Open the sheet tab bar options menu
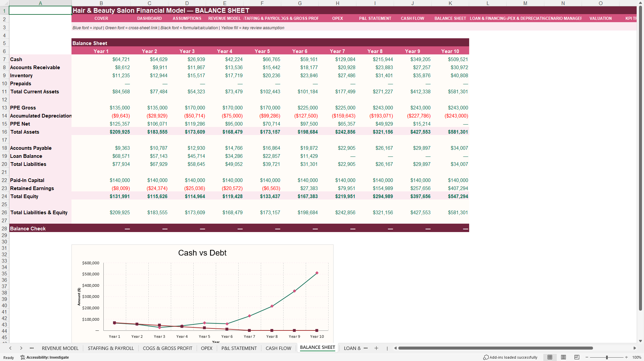The width and height of the screenshot is (644, 361). (387, 348)
